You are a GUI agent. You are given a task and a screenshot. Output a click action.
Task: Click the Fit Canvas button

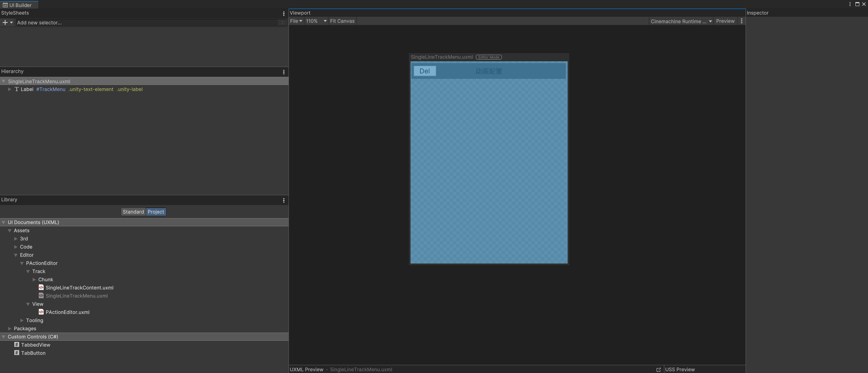pyautogui.click(x=342, y=21)
